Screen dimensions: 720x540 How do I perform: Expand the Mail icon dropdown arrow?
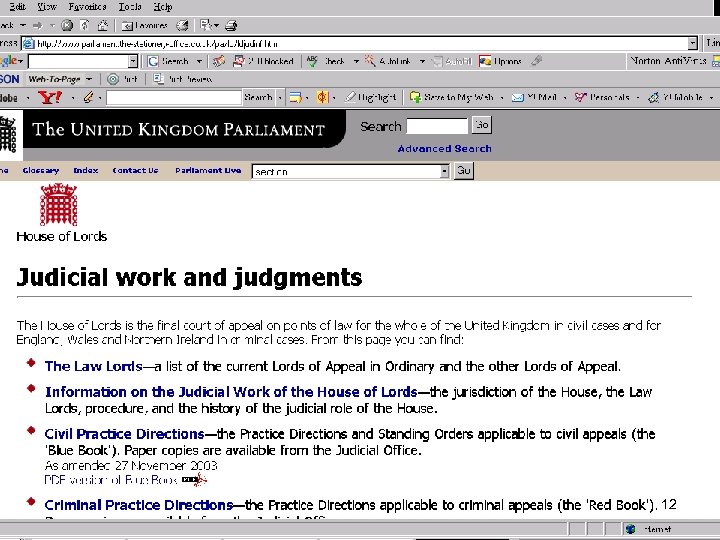click(x=216, y=25)
